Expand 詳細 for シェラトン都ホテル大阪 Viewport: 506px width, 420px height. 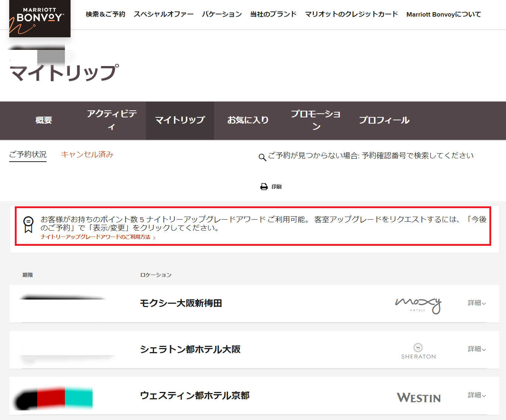pyautogui.click(x=476, y=349)
